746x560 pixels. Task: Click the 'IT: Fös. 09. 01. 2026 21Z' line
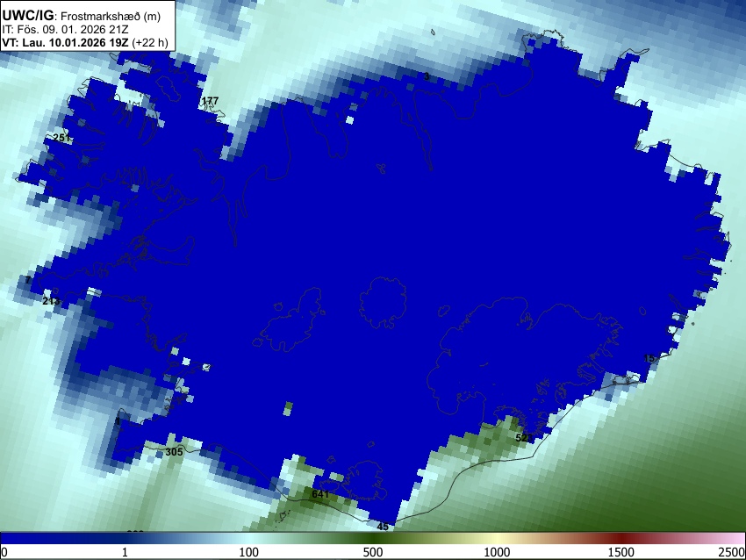65,30
